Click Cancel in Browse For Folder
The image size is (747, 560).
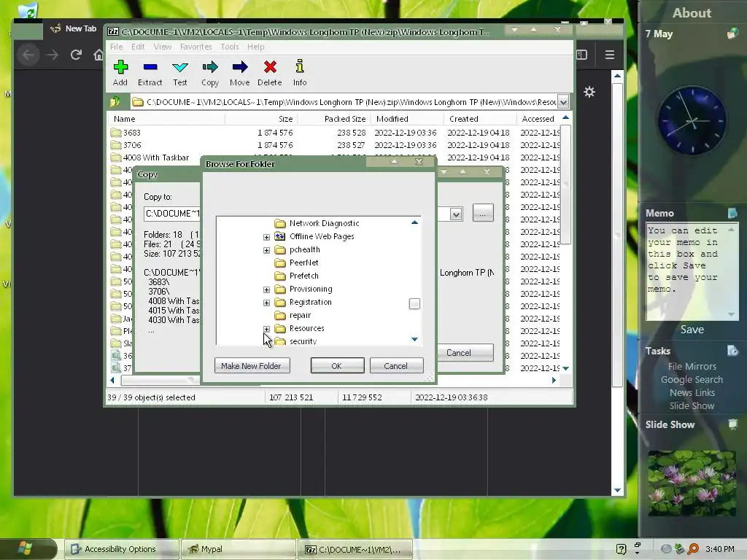[396, 366]
